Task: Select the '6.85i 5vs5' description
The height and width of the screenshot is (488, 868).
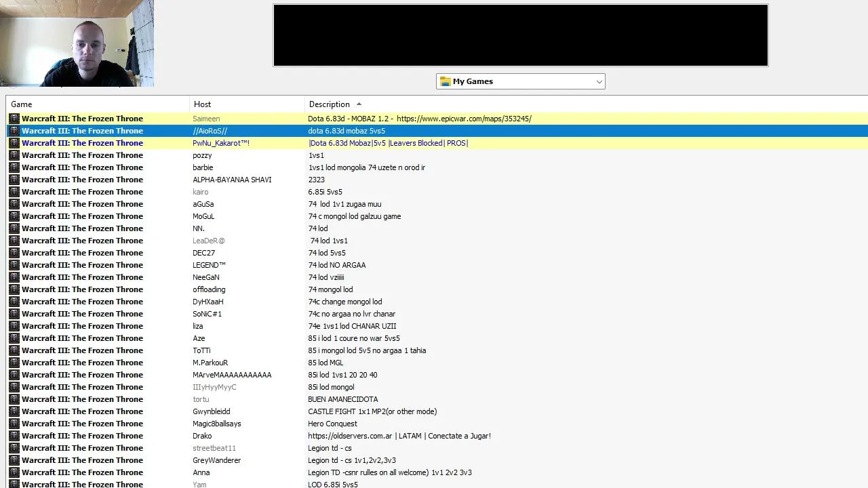Action: pos(325,192)
